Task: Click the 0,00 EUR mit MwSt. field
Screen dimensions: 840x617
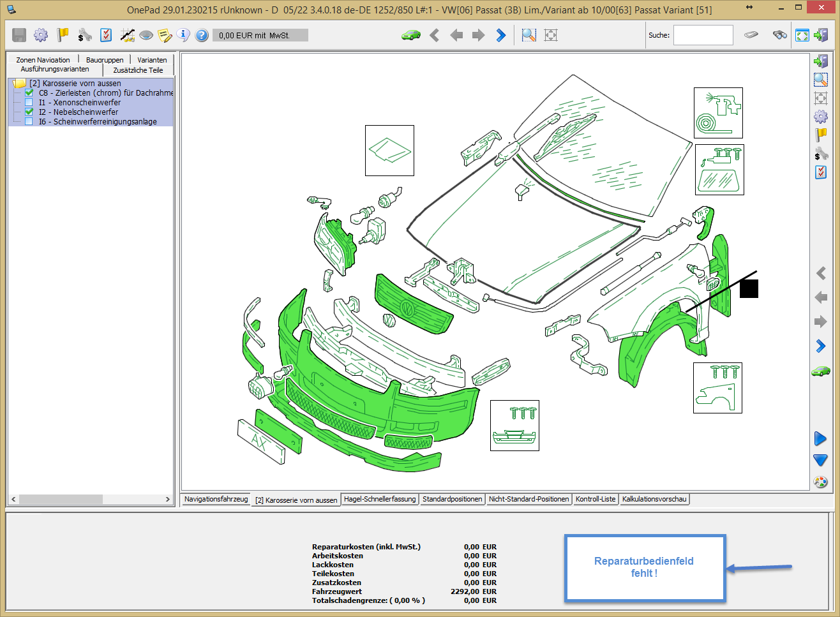Action: coord(260,35)
